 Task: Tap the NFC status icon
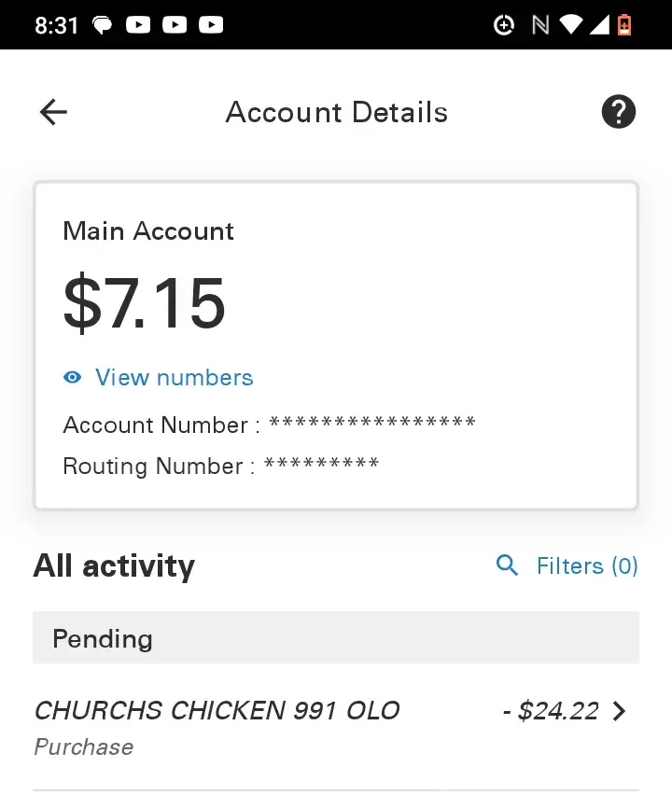539,25
